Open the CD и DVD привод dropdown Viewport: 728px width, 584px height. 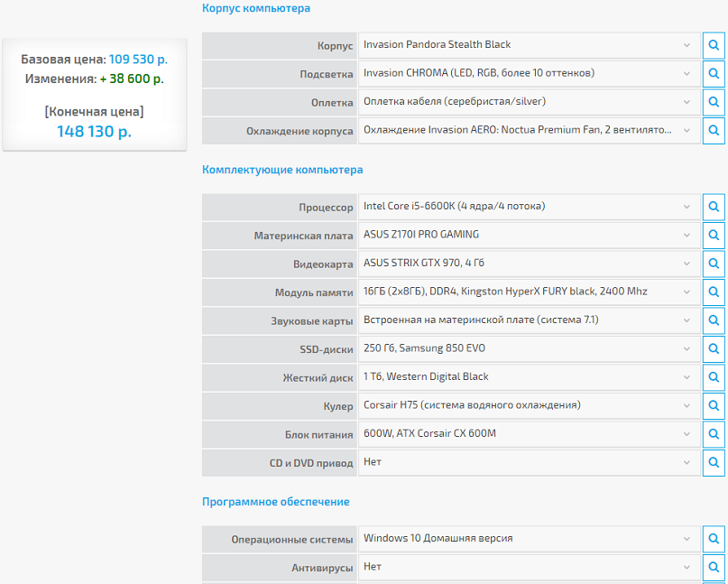(528, 463)
